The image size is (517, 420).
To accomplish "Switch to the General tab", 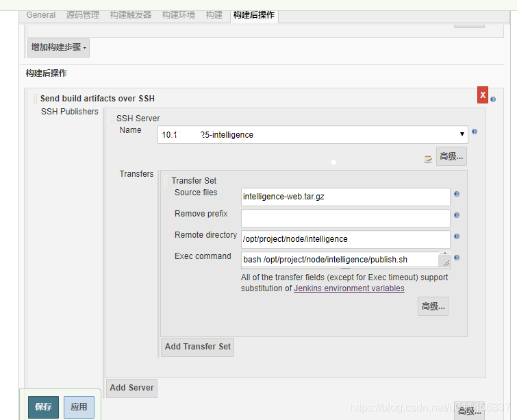I will tap(41, 15).
